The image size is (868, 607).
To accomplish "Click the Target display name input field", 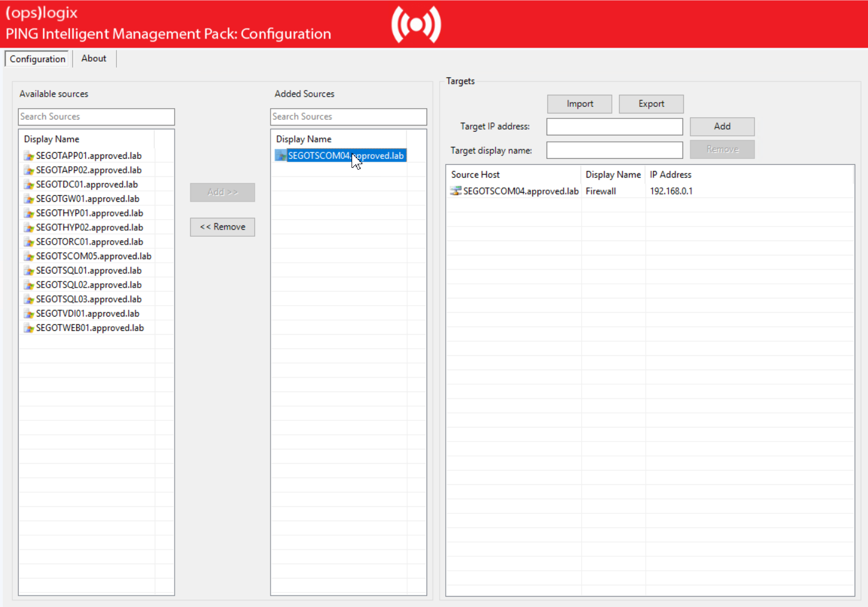I will click(614, 150).
